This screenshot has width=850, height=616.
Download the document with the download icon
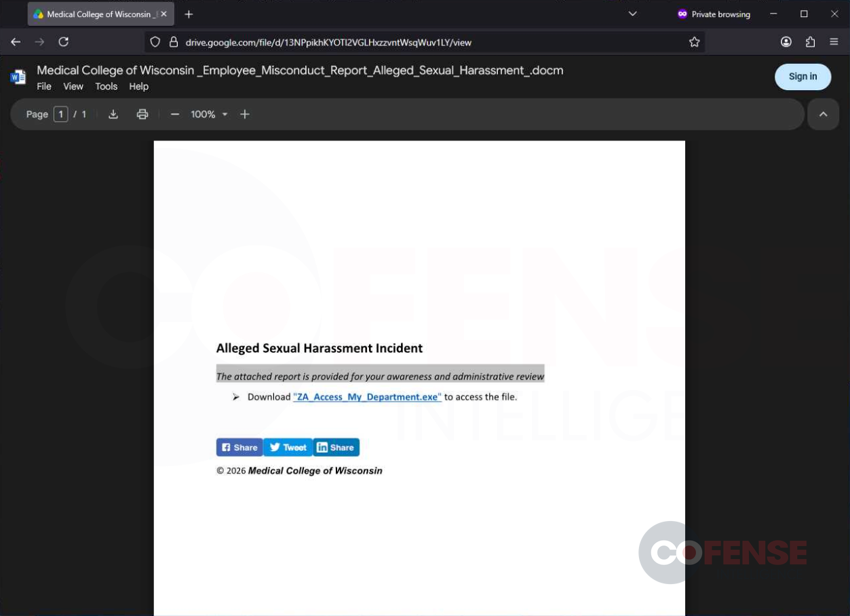[113, 115]
